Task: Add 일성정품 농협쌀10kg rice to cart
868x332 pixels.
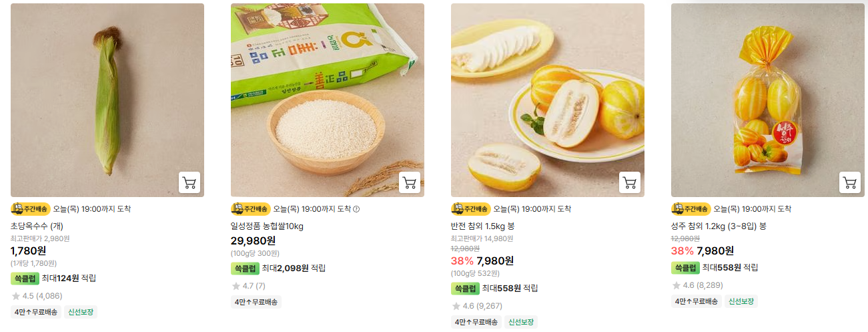Action: tap(410, 182)
